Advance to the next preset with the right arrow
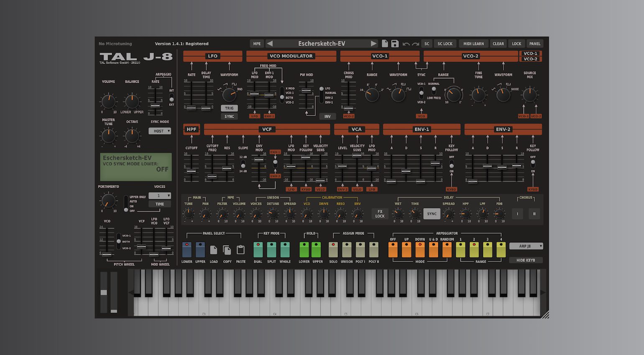This screenshot has width=644, height=355. [x=373, y=43]
